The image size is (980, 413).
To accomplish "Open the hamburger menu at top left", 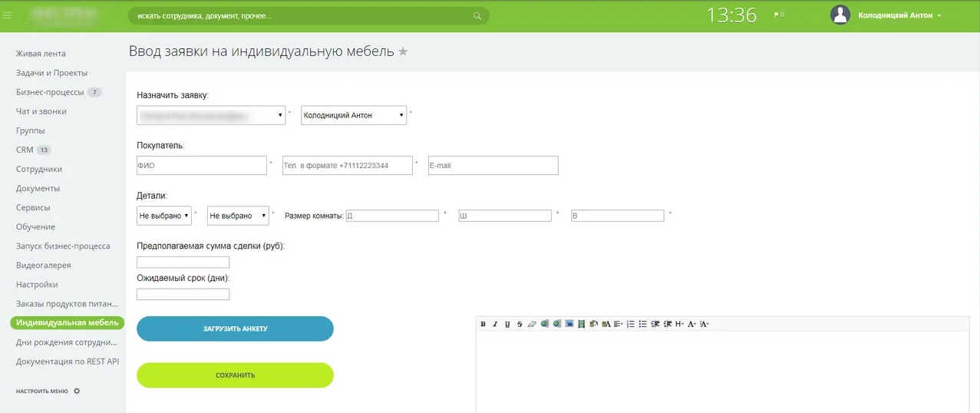I will click(8, 15).
